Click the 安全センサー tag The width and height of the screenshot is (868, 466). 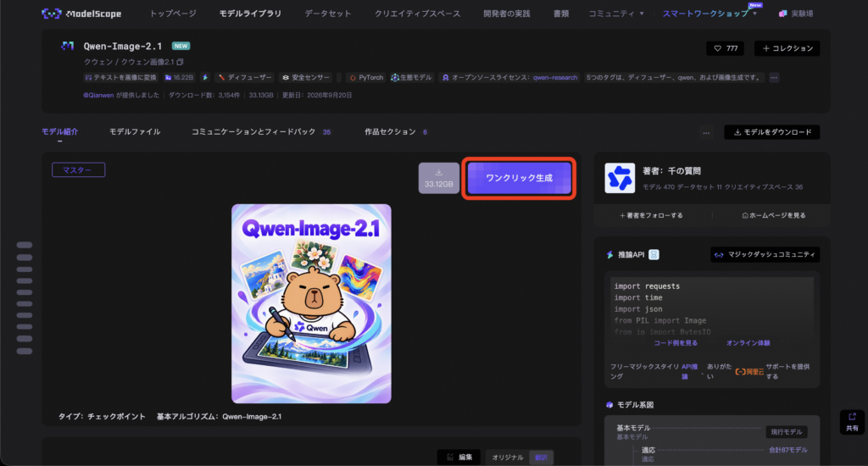coord(305,77)
